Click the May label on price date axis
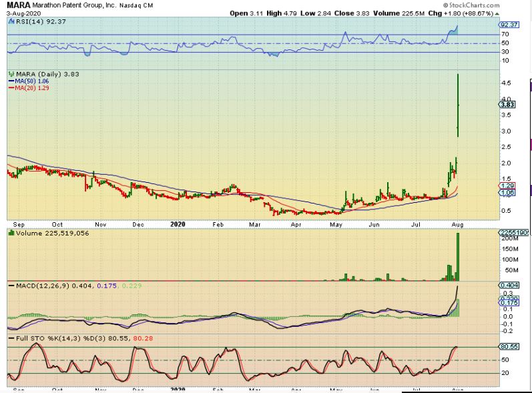 click(x=337, y=224)
